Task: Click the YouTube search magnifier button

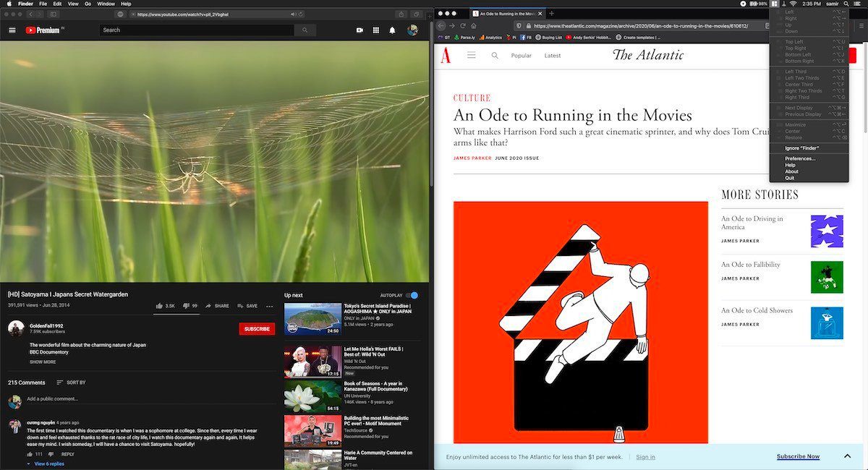Action: [305, 30]
